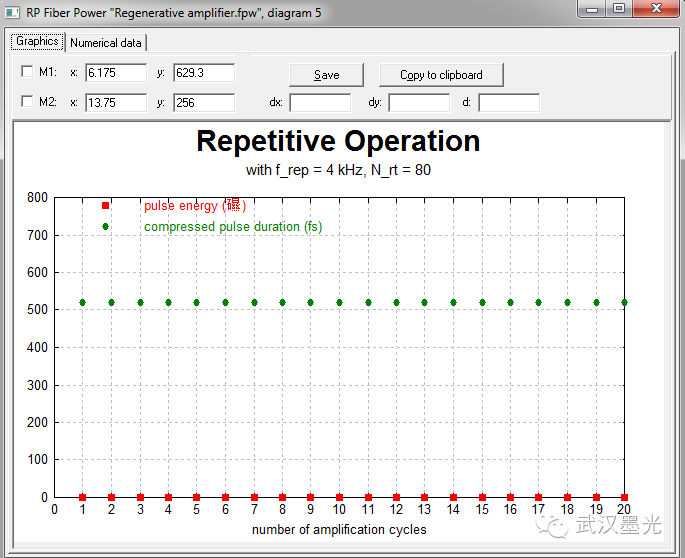Click the d distance input field
This screenshot has height=558, width=685.
click(x=509, y=103)
